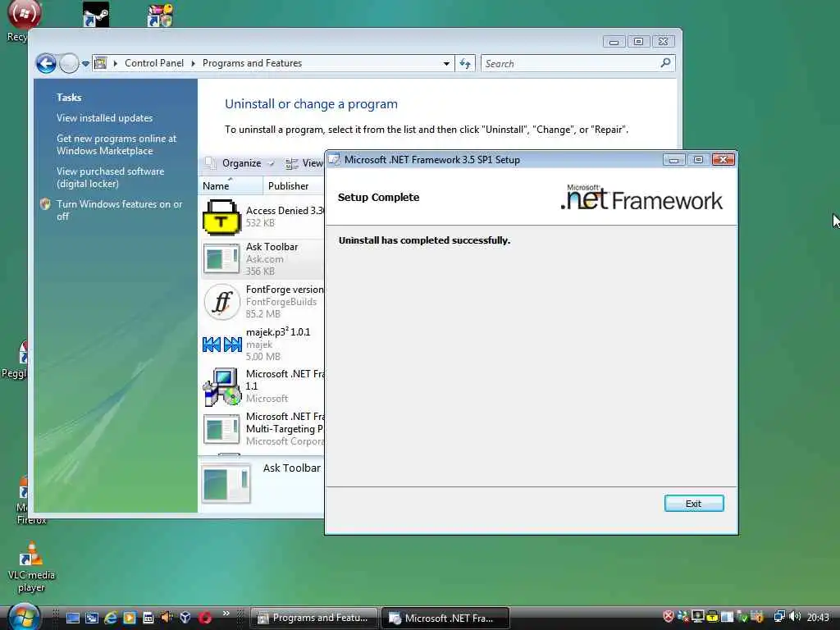Select Programs and Features breadcrumb
This screenshot has width=840, height=630.
click(x=252, y=63)
